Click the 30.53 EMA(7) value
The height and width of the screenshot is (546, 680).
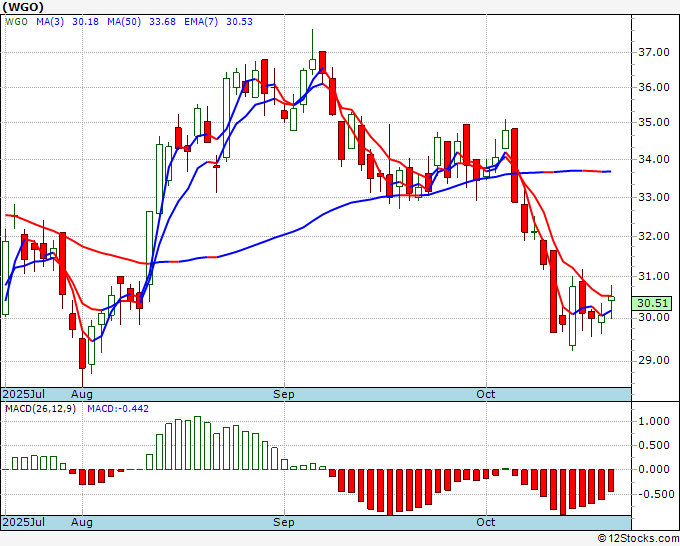coord(239,22)
